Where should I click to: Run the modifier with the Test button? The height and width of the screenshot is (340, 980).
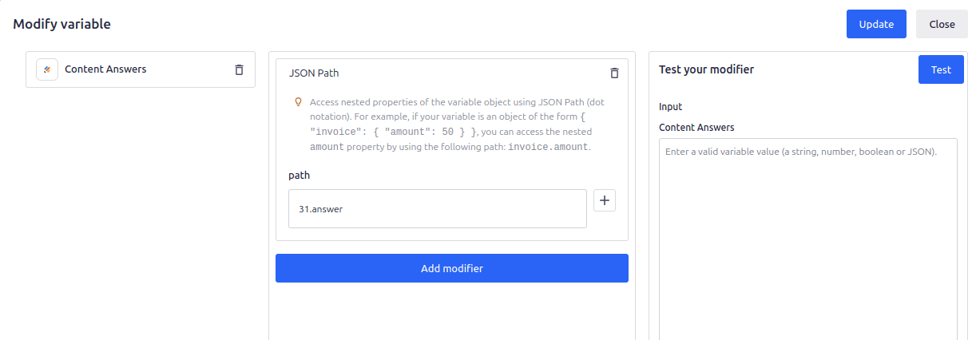click(941, 69)
